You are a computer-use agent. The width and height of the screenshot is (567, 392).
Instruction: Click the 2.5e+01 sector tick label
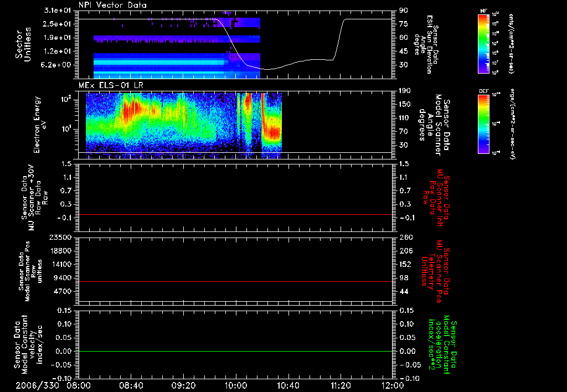click(58, 24)
